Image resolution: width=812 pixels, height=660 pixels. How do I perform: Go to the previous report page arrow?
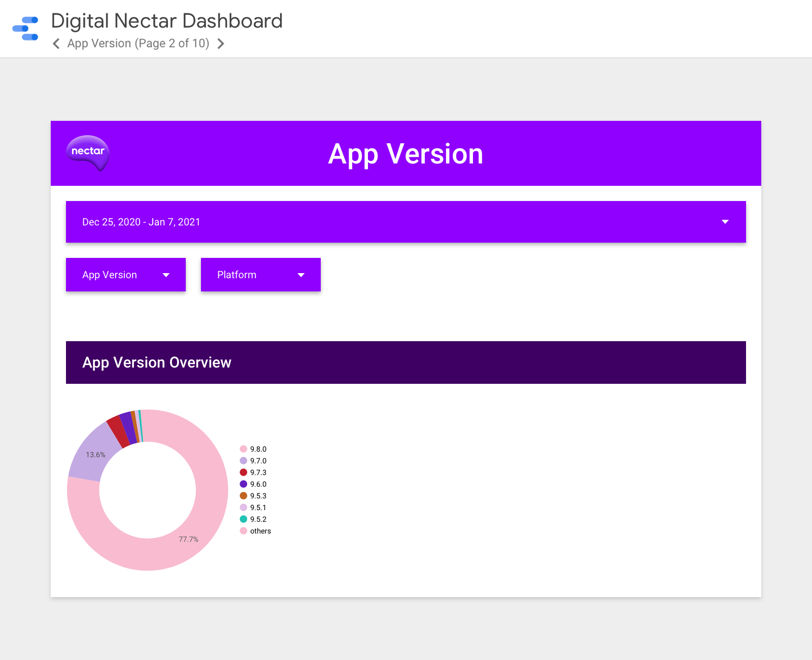[56, 44]
